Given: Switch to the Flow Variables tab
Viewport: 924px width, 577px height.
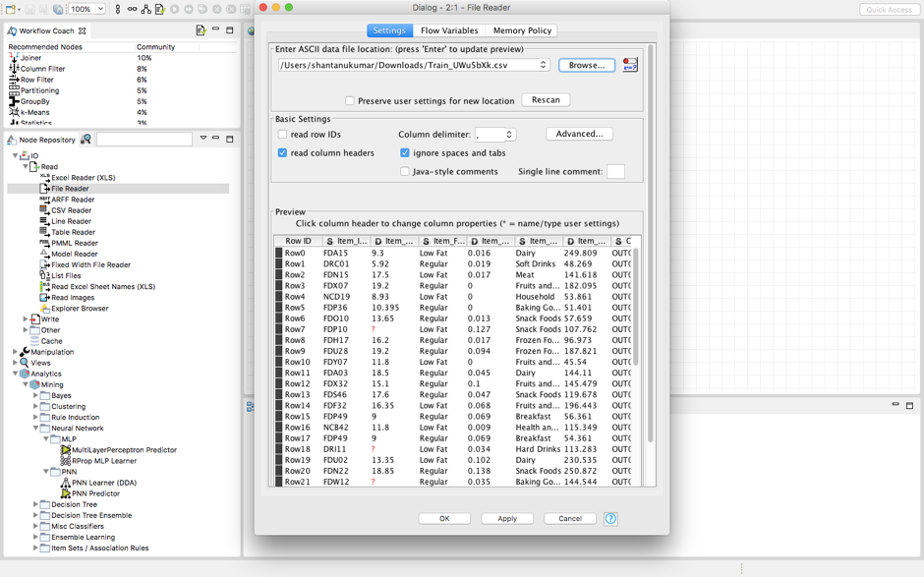Looking at the screenshot, I should tap(448, 30).
